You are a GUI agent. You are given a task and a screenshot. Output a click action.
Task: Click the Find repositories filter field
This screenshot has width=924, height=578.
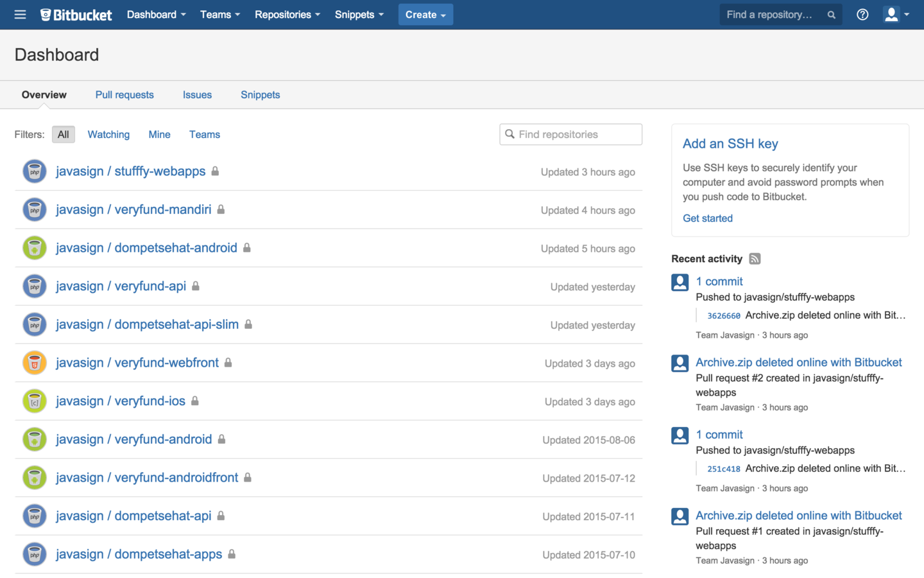[x=571, y=134]
